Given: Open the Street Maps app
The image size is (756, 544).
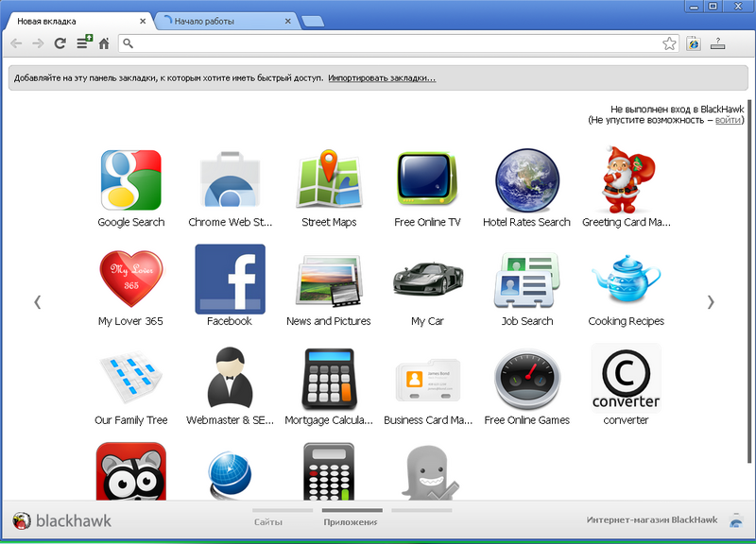Looking at the screenshot, I should tap(329, 179).
